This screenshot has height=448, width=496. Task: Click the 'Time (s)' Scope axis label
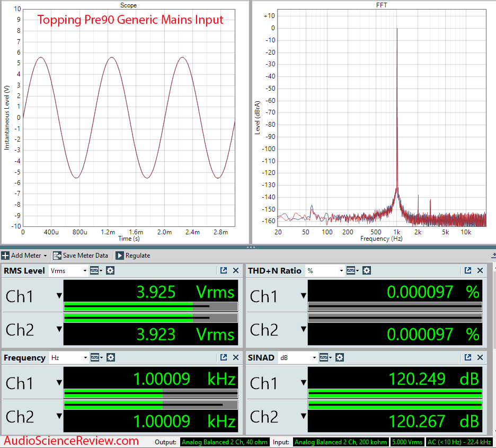click(x=129, y=239)
